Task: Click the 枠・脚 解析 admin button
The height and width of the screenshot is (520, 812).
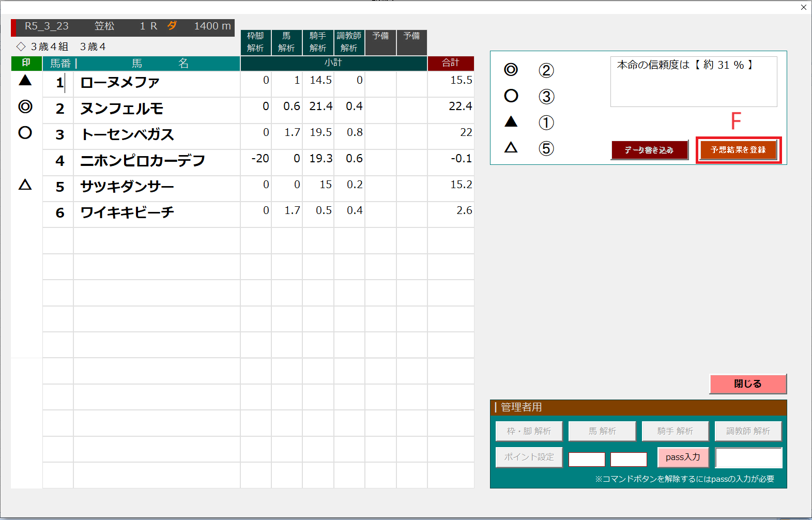Action: 529,431
